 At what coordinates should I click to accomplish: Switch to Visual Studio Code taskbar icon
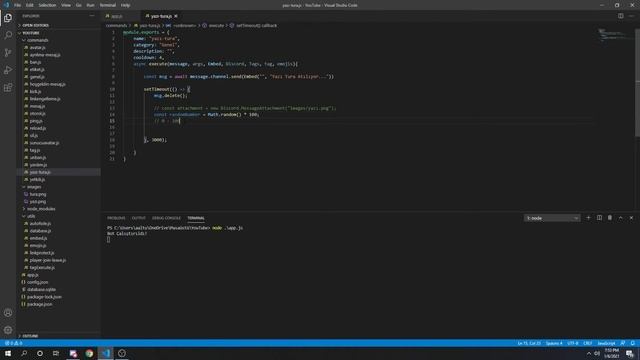(x=106, y=353)
